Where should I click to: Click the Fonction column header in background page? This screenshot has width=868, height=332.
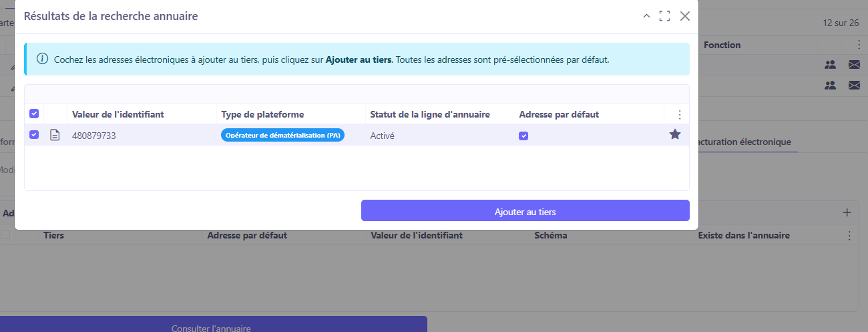click(722, 45)
